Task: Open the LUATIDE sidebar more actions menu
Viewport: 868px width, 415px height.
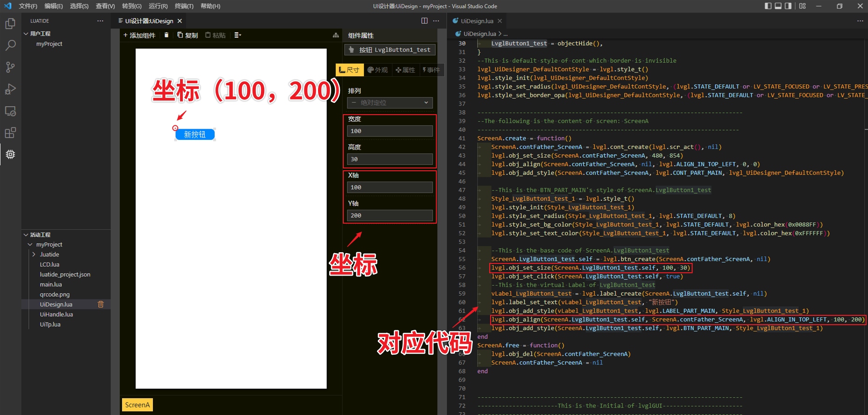Action: [100, 21]
